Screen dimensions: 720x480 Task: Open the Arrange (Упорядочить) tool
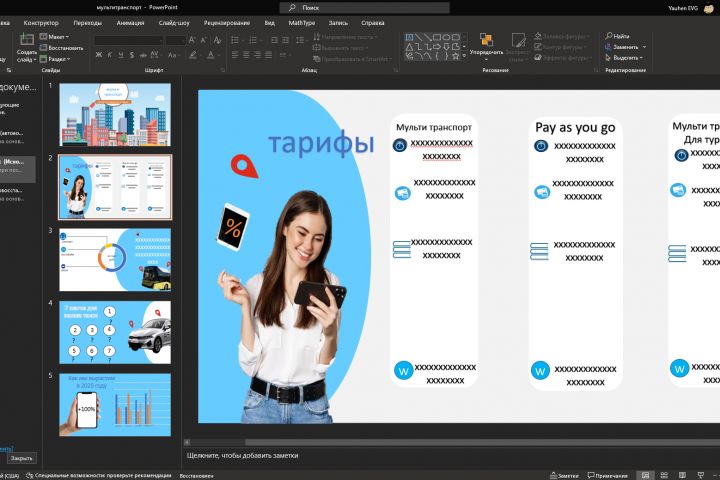pos(486,42)
